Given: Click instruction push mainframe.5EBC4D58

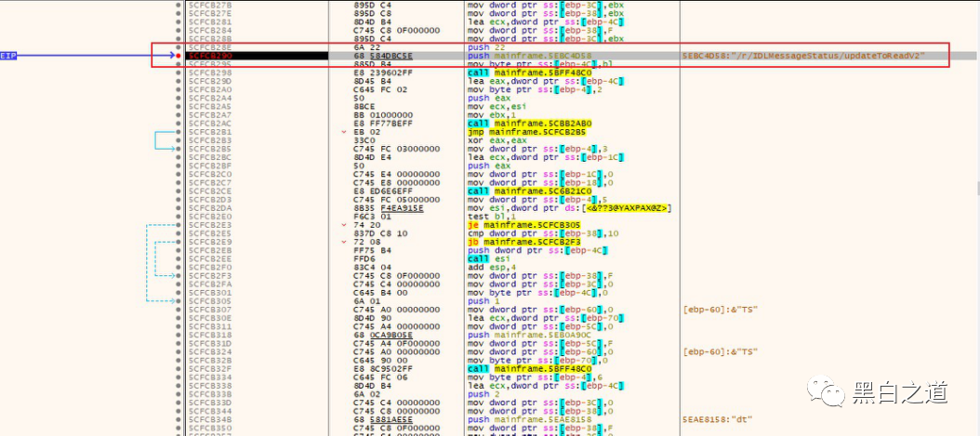Looking at the screenshot, I should point(529,56).
